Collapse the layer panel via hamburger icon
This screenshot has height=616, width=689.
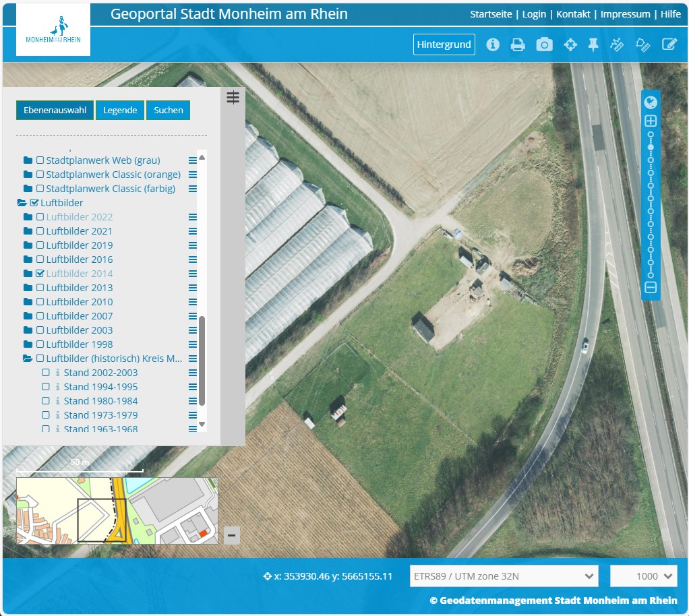tap(233, 97)
